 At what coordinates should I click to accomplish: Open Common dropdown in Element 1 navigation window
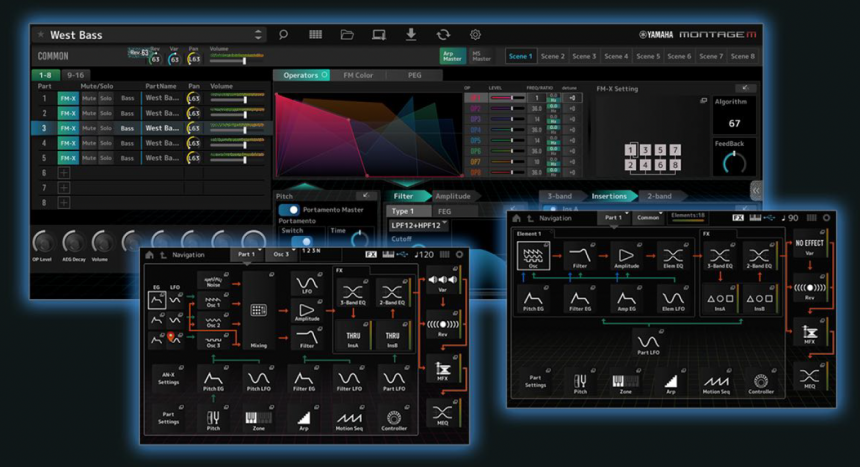(648, 218)
